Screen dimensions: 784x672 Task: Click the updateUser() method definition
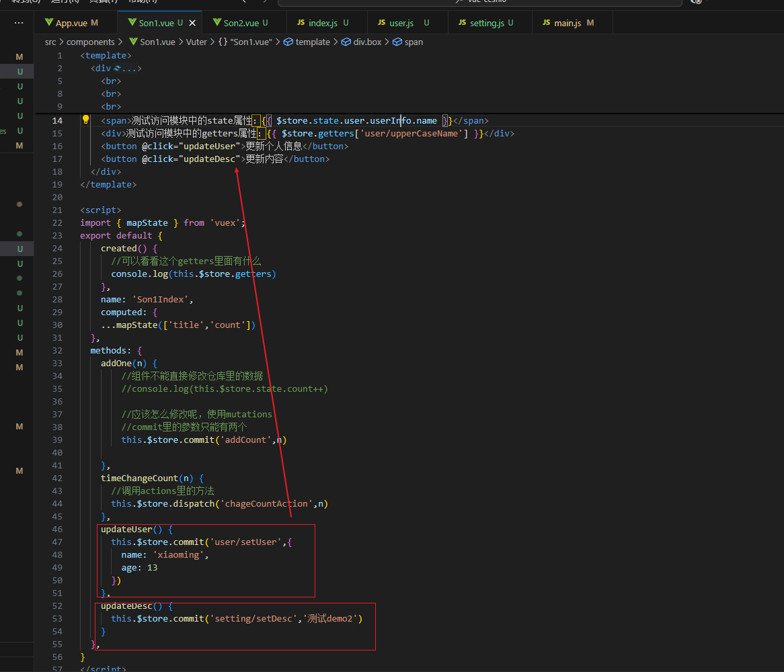(132, 529)
